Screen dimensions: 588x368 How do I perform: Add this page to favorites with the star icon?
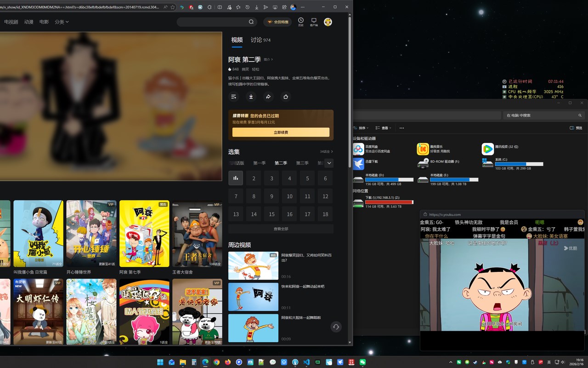173,7
